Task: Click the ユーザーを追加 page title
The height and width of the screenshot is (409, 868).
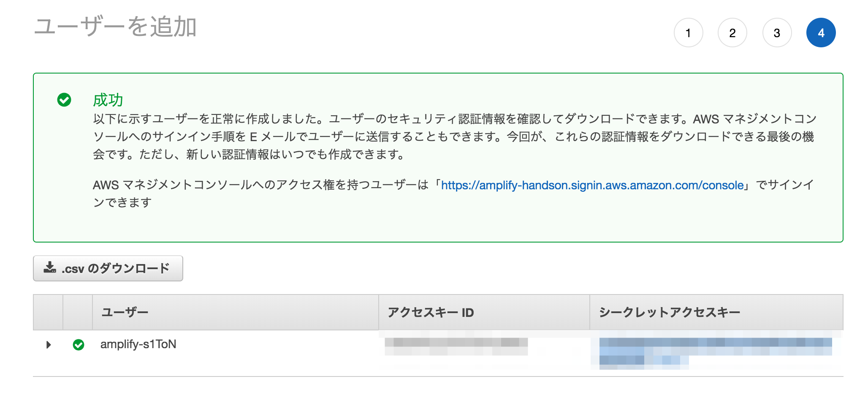Action: (115, 27)
